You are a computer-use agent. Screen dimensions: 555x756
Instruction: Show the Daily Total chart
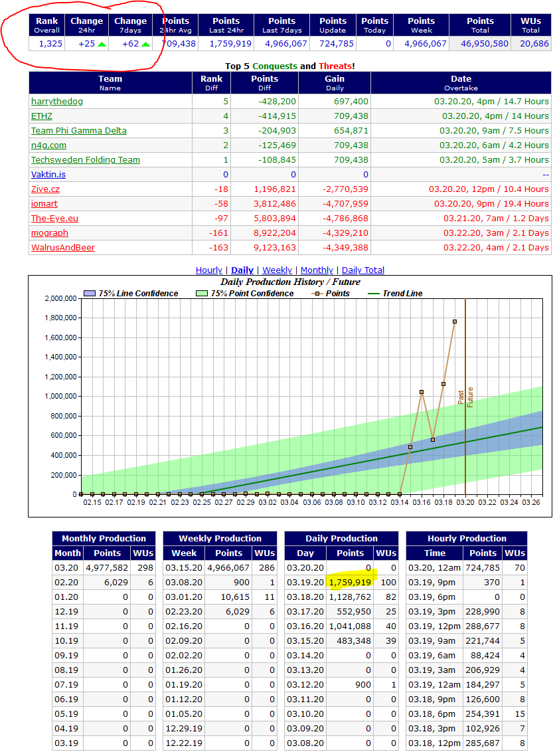point(362,270)
